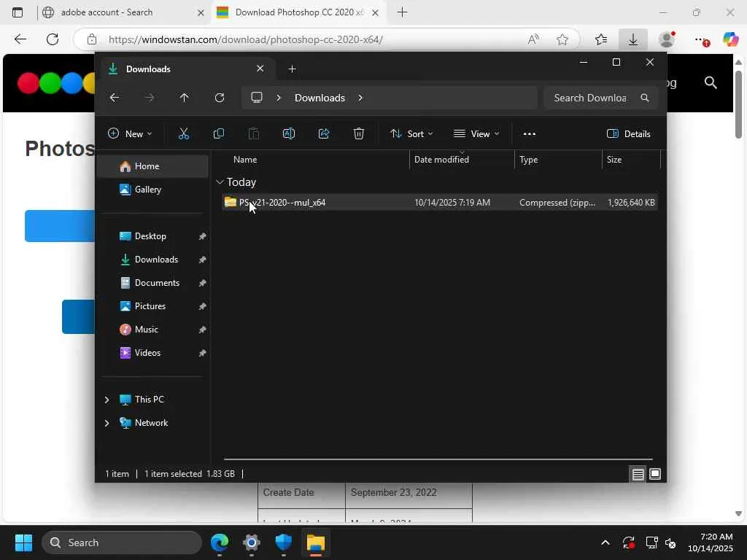The image size is (747, 560).
Task: Click the Paste clipboard icon in Explorer toolbar
Action: [254, 134]
